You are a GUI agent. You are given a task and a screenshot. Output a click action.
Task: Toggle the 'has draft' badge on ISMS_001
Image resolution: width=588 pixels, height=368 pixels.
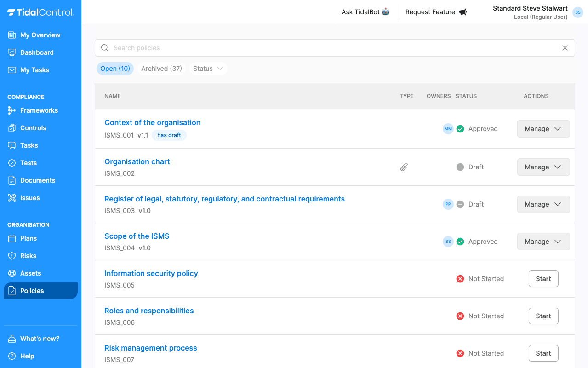tap(169, 135)
